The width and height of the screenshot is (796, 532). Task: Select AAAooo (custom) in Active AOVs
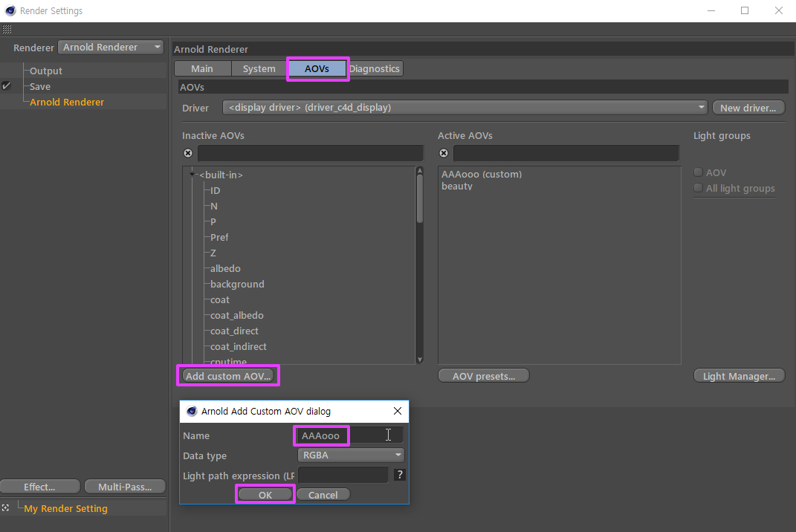[482, 174]
